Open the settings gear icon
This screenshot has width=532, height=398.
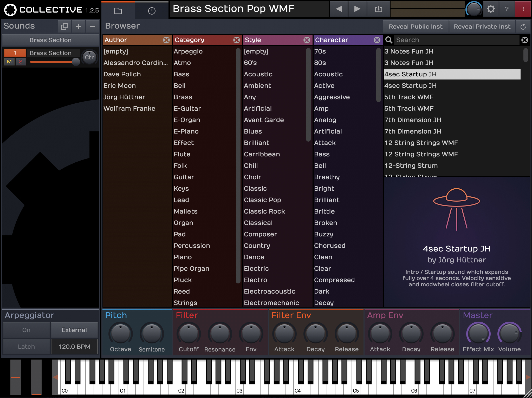[491, 9]
